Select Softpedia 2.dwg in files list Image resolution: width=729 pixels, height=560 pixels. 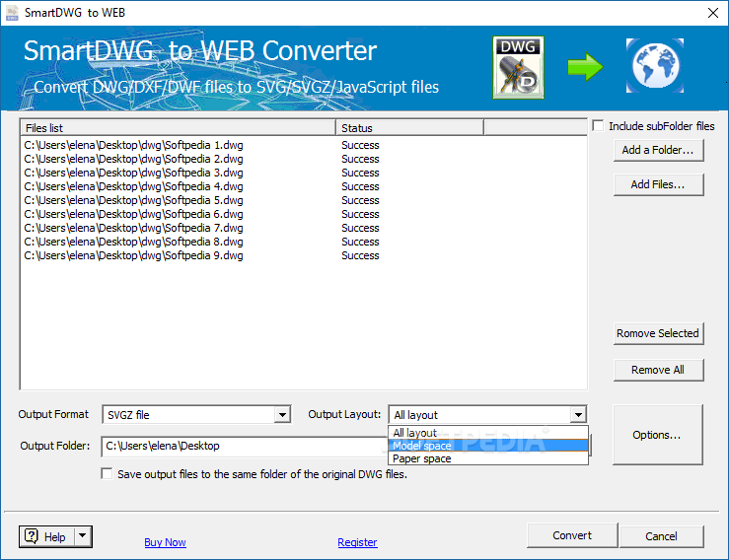coord(133,159)
